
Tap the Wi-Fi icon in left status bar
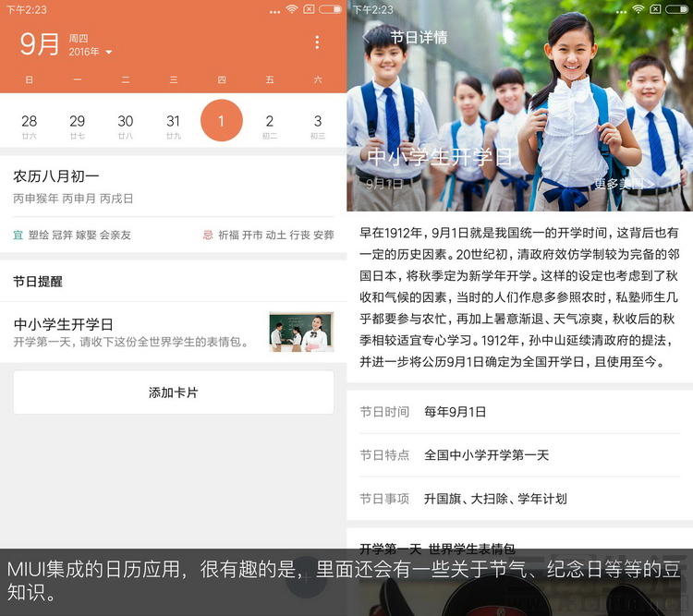tap(292, 9)
